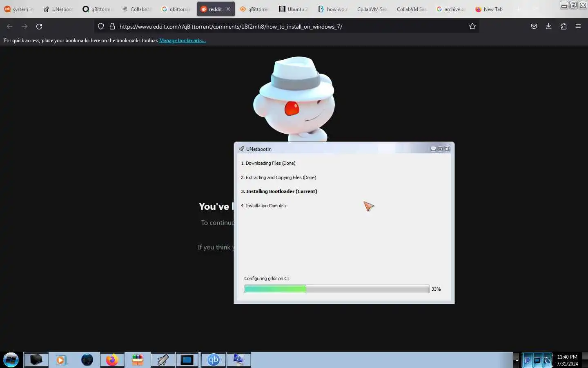Close the UNetbootin window
Viewport: 588px width, 368px height.
pos(448,149)
